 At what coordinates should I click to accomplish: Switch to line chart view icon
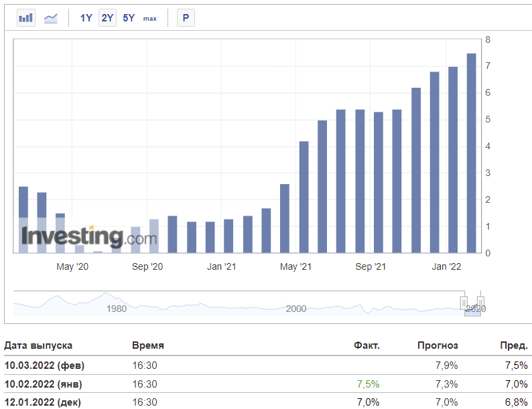(50, 17)
